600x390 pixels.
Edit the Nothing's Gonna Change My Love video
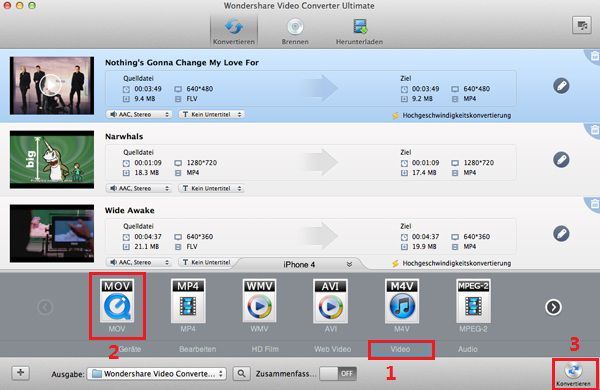click(561, 86)
